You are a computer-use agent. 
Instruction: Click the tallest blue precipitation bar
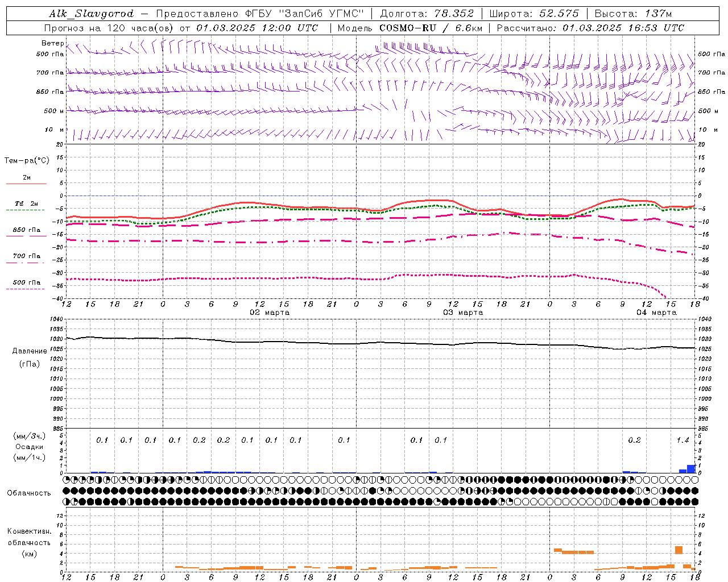click(x=691, y=469)
